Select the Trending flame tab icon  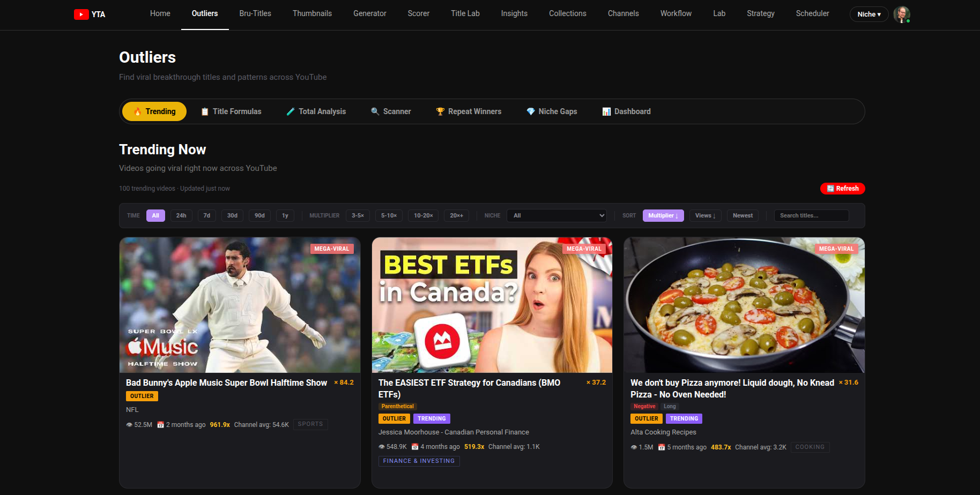click(x=139, y=111)
